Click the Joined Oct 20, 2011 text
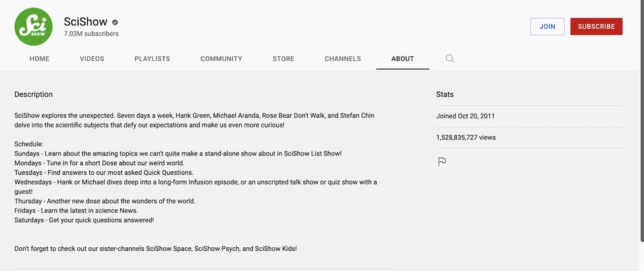Viewport: 644px width, 271px height. [x=466, y=116]
